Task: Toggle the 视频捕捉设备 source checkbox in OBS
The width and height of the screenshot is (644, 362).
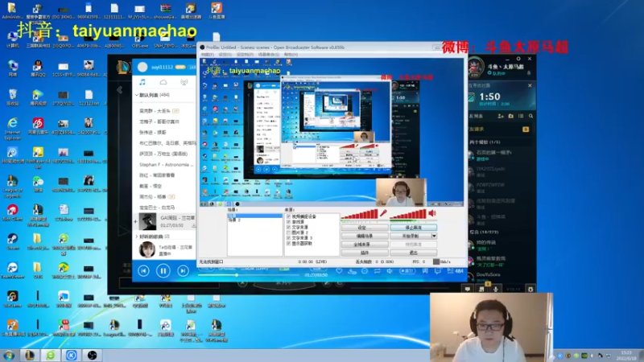Action: tap(288, 216)
